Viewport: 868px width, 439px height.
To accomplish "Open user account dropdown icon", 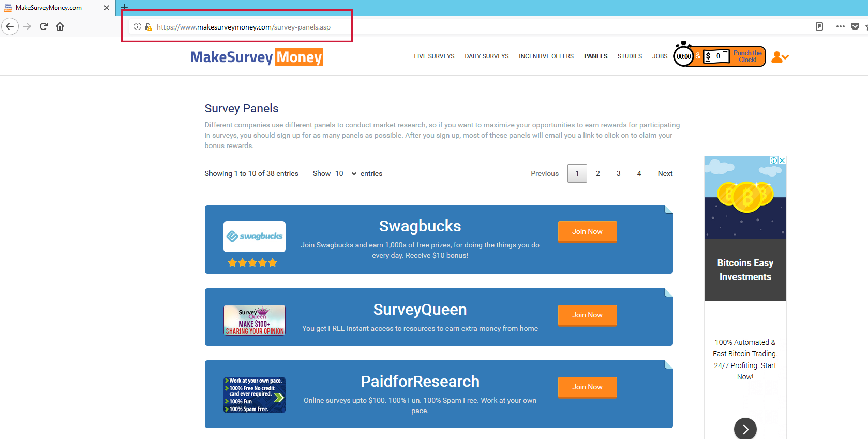I will (780, 57).
